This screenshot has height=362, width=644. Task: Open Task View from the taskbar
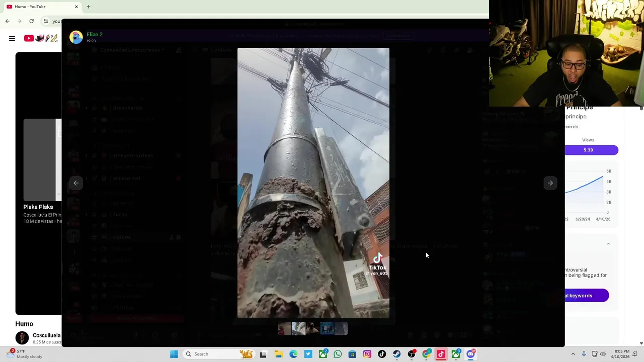click(x=263, y=354)
